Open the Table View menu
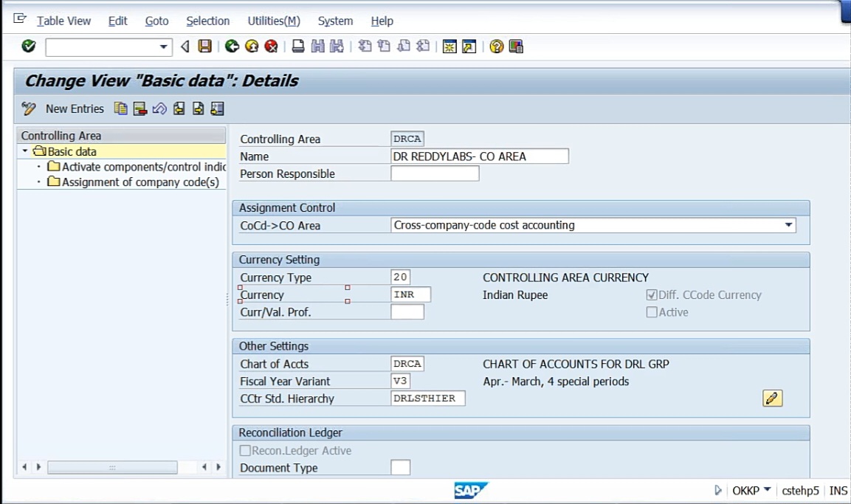 63,21
